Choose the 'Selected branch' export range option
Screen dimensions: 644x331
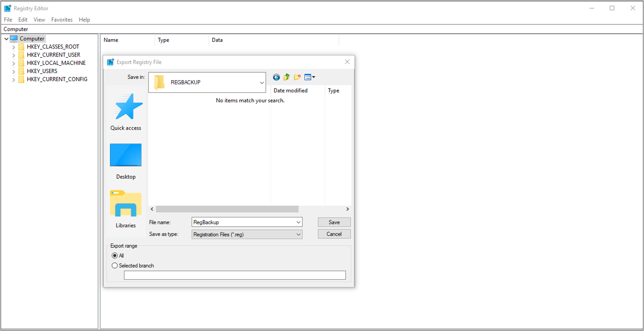[115, 265]
